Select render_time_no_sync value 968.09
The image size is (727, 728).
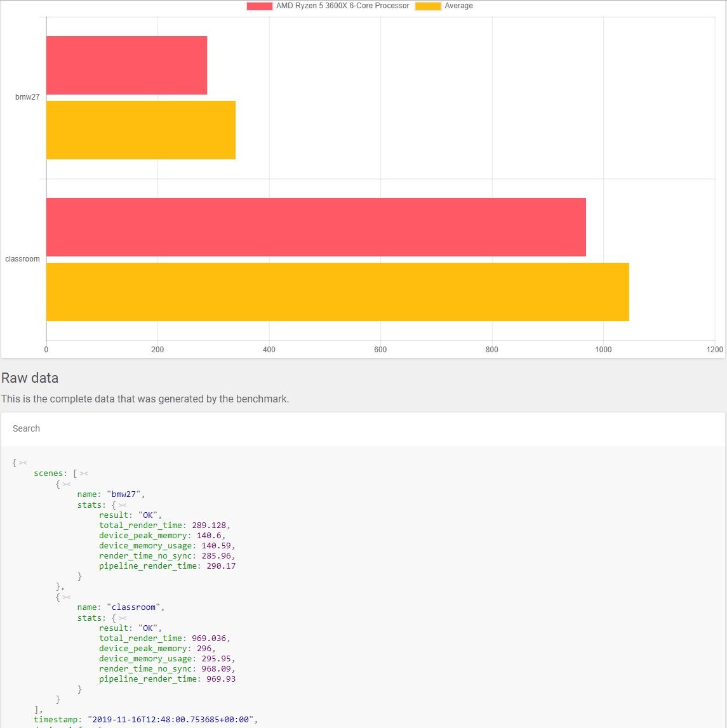217,669
